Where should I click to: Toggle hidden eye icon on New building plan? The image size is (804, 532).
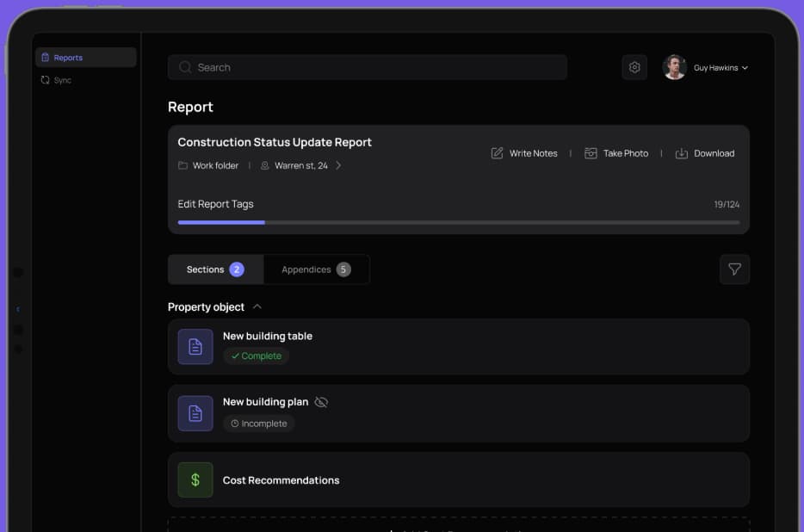[x=321, y=402]
